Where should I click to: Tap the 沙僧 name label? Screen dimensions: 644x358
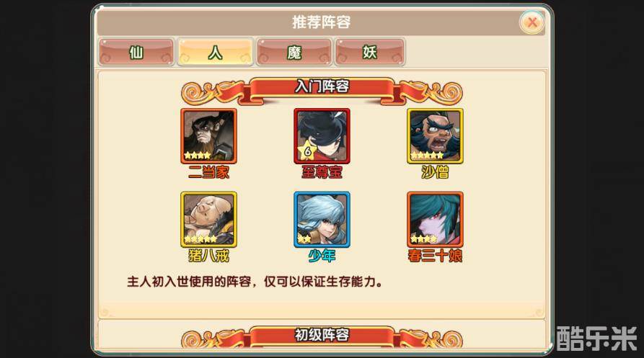coord(436,172)
